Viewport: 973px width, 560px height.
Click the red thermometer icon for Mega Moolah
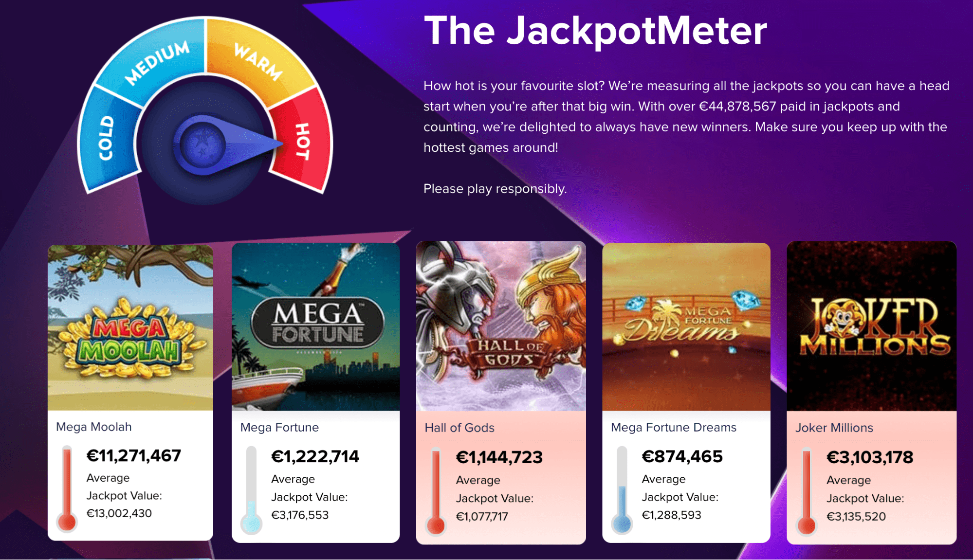point(67,489)
